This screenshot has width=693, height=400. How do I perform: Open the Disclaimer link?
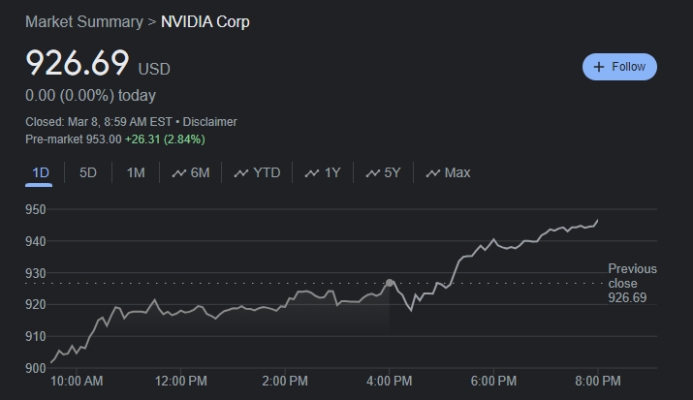point(210,122)
